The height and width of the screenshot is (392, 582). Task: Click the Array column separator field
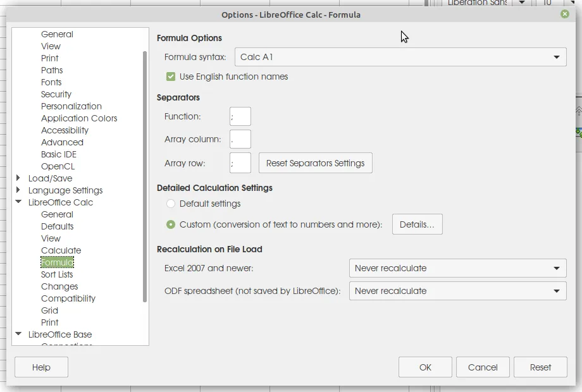240,139
